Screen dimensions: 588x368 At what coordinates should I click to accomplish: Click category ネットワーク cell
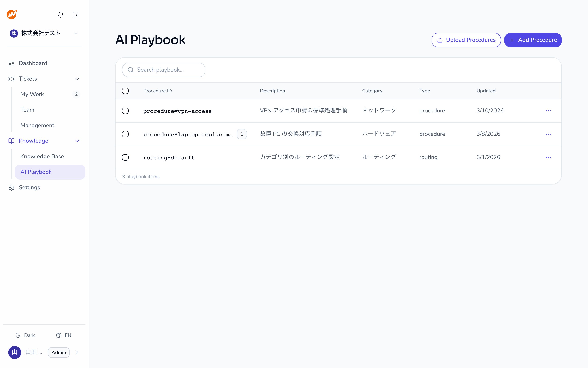coord(379,110)
